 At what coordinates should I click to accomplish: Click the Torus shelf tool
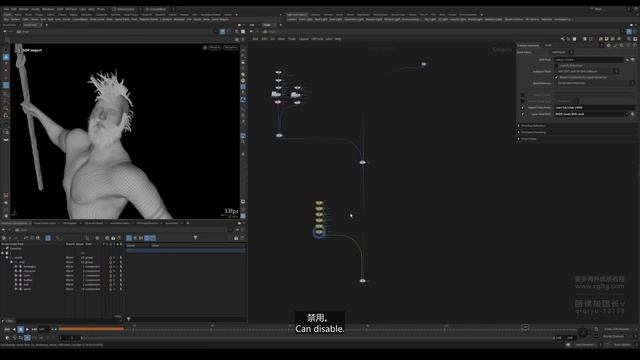click(35, 19)
